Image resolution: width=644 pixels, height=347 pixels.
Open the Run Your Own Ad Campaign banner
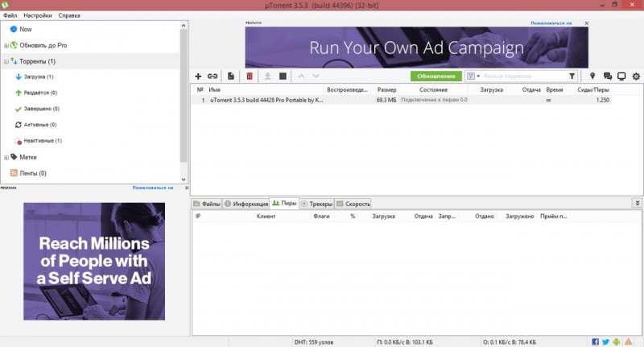click(416, 48)
